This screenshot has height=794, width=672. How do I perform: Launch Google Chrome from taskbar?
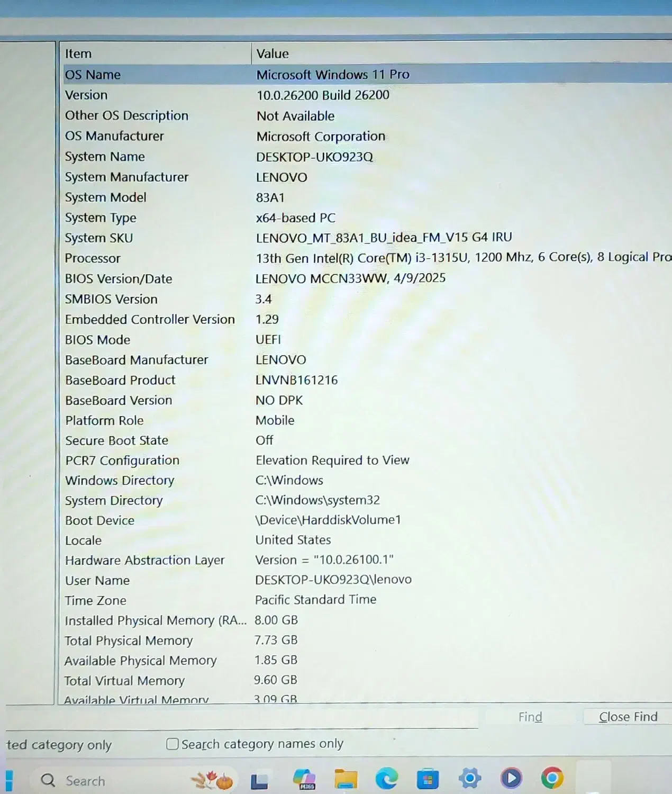point(552,778)
